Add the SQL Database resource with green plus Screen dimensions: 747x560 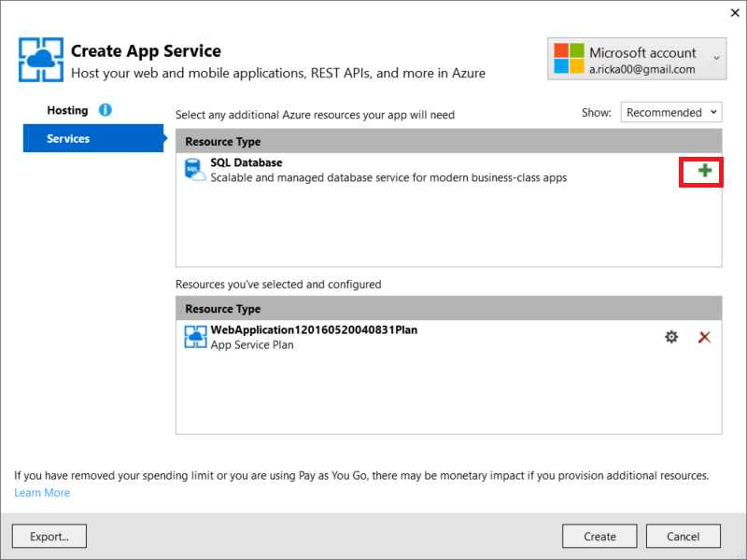705,171
